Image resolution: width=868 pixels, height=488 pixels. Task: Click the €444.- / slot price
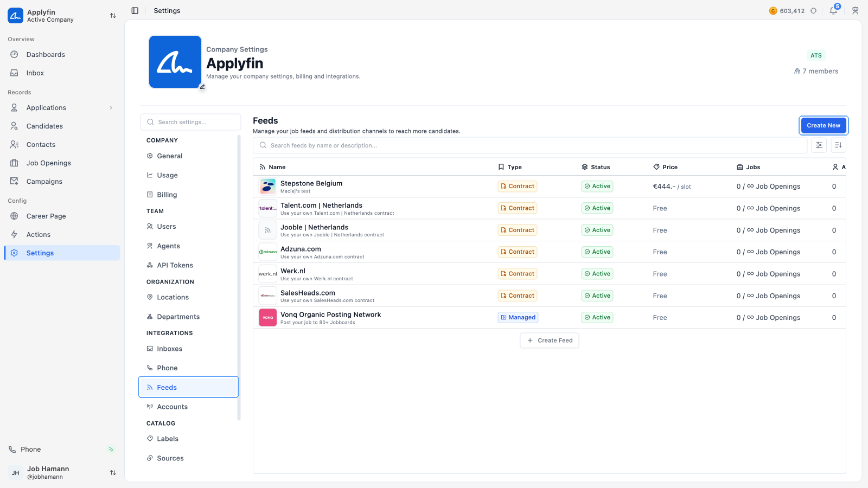coord(672,187)
